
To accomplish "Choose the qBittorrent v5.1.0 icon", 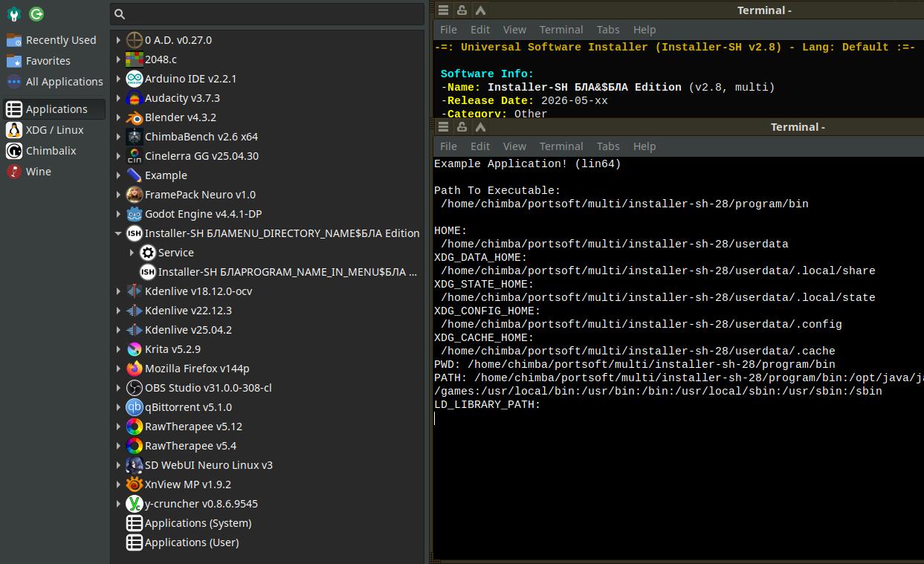I will coord(134,407).
